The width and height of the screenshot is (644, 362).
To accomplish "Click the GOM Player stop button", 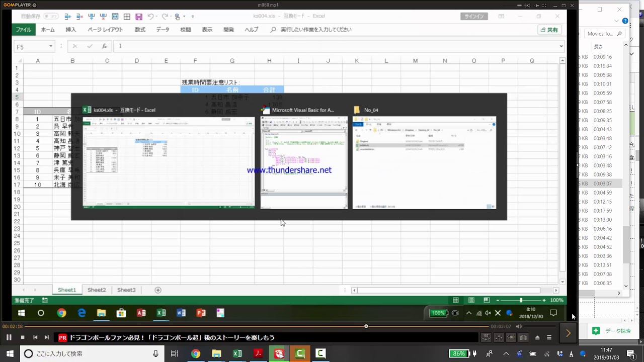I will pyautogui.click(x=23, y=337).
